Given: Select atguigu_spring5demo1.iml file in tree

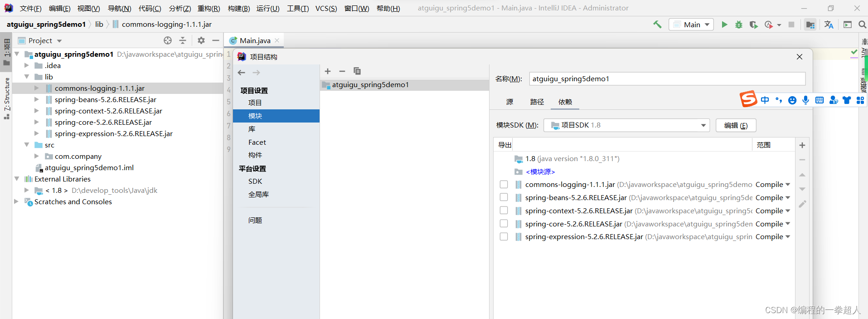Looking at the screenshot, I should [x=89, y=167].
